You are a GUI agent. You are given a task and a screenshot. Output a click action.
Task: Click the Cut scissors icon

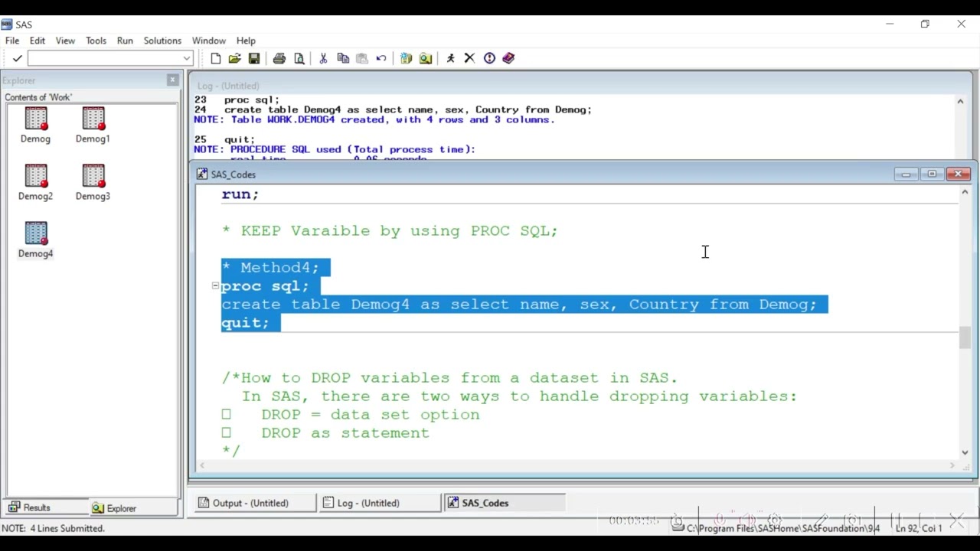point(323,58)
